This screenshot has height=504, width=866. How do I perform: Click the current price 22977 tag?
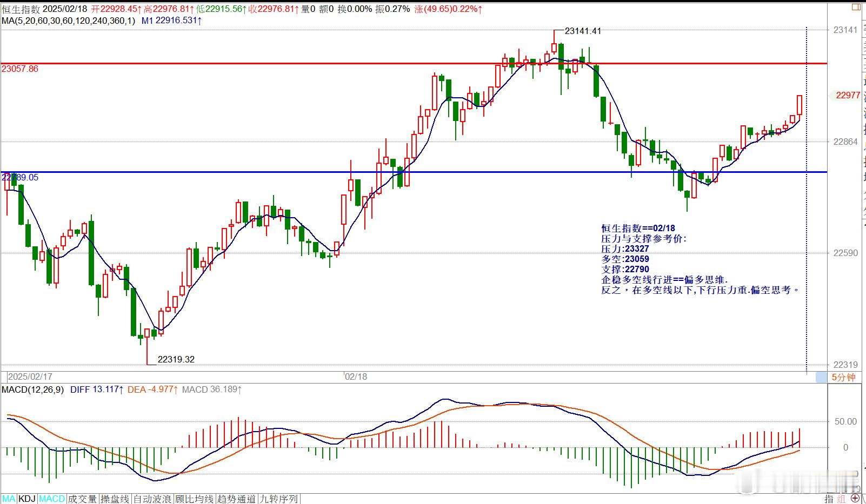848,95
